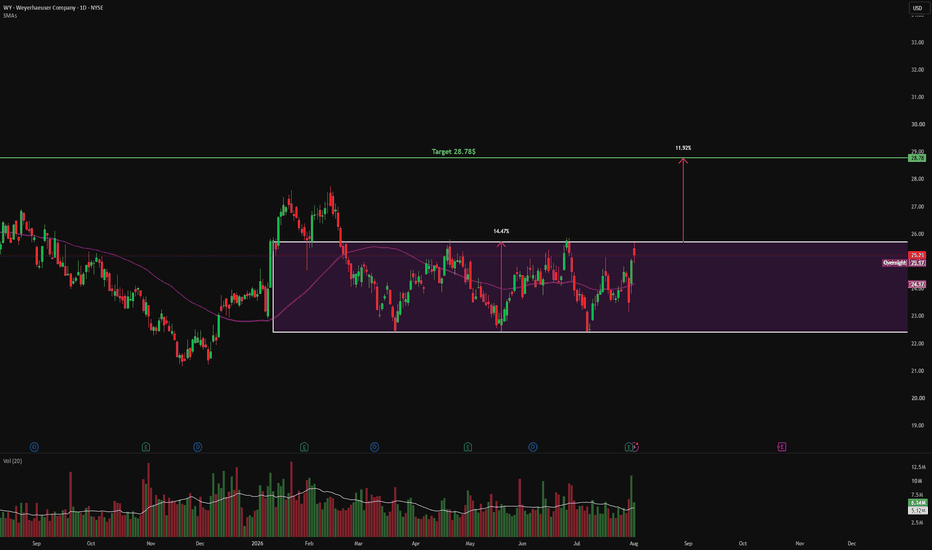Click the 2026 label on time axis
This screenshot has height=550, width=932.
point(257,543)
